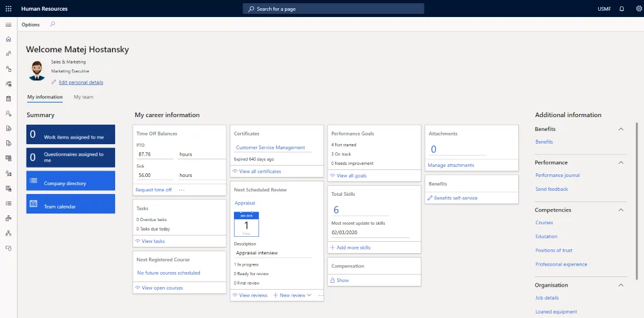Click the eye icon beside View tasks

coord(138,241)
